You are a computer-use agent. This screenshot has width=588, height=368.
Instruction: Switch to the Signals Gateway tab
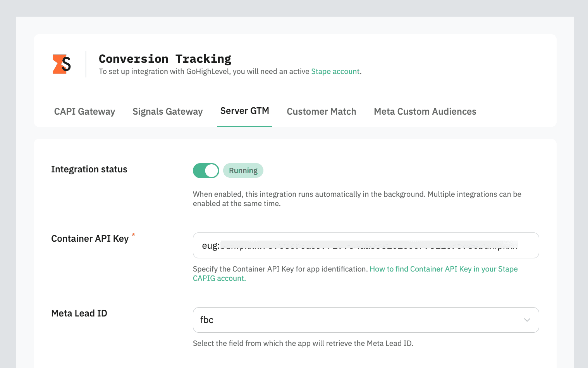click(x=168, y=112)
